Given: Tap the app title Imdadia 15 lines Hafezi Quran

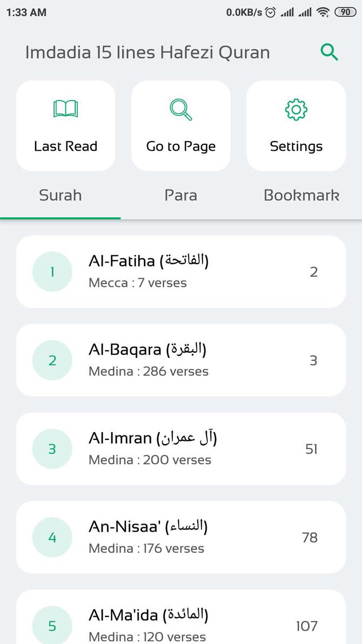Looking at the screenshot, I should coord(148,52).
